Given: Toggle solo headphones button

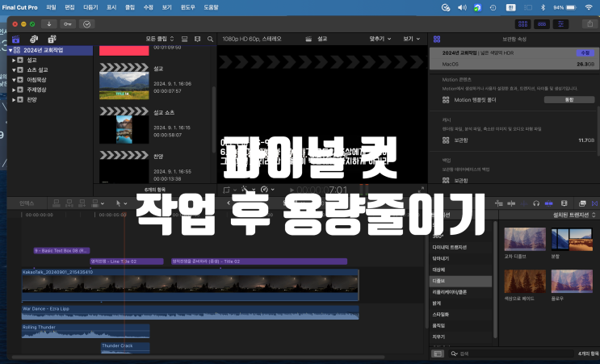Looking at the screenshot, I should coord(536,203).
